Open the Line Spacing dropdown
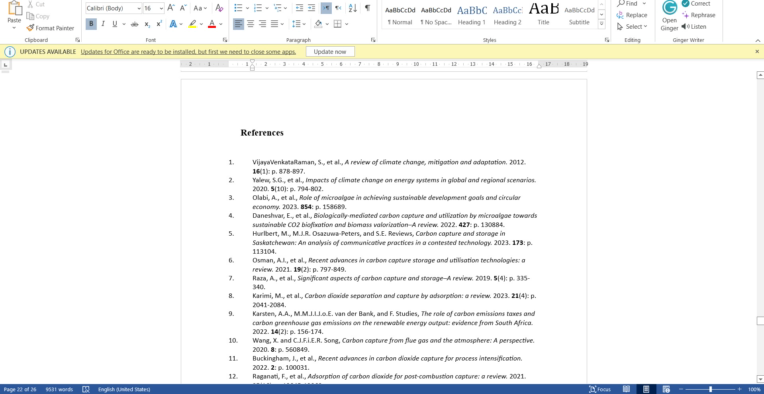The image size is (764, 394). click(298, 24)
